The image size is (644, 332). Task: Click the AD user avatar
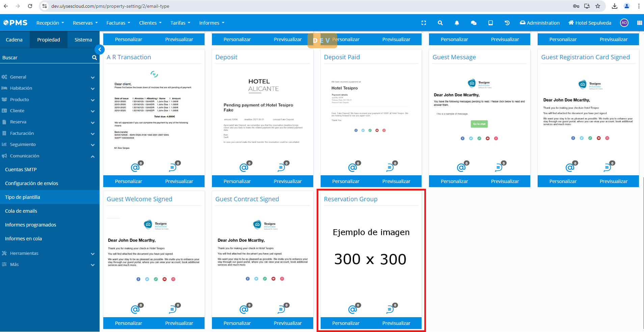click(624, 23)
